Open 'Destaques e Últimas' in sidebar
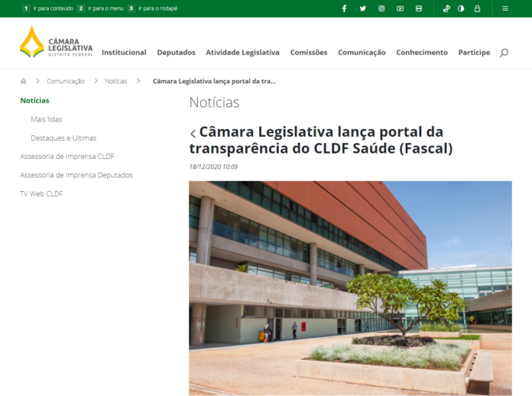 click(x=63, y=138)
